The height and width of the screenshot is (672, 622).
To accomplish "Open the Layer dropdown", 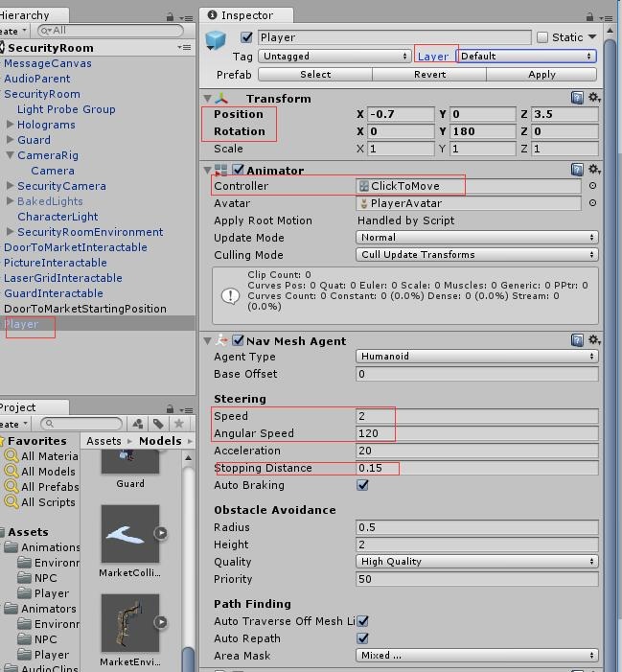I will coord(526,57).
